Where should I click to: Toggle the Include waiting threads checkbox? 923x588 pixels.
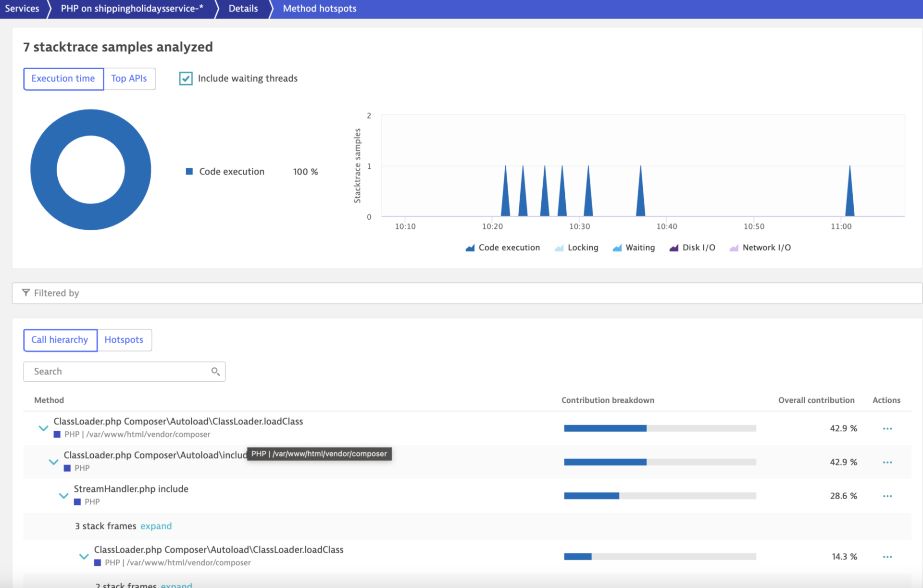coord(185,78)
